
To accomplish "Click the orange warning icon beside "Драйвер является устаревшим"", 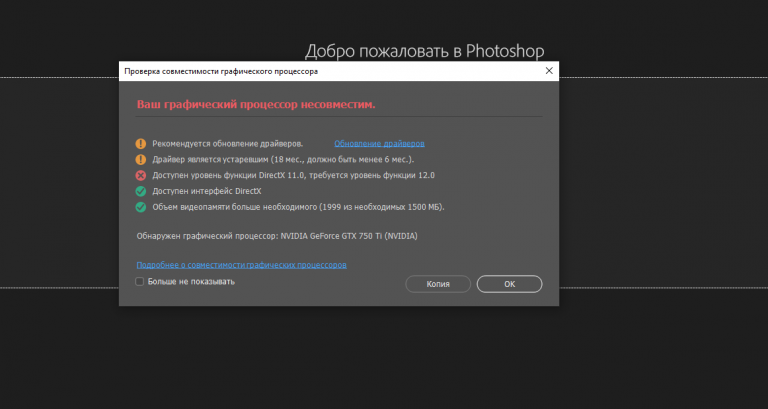I will pyautogui.click(x=141, y=160).
